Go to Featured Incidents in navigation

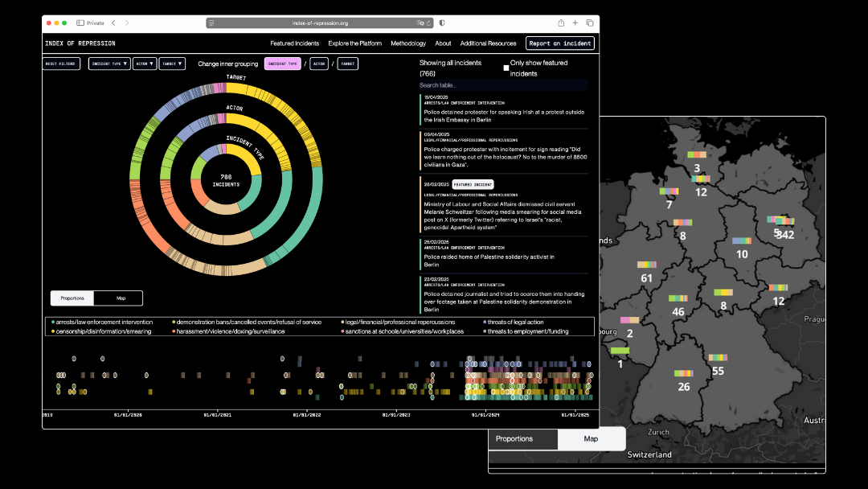pos(294,43)
